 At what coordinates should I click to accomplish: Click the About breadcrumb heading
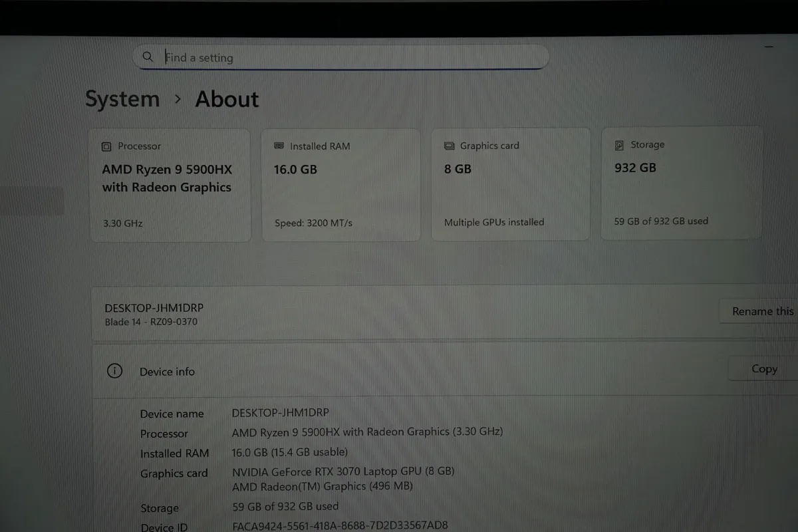tap(227, 99)
